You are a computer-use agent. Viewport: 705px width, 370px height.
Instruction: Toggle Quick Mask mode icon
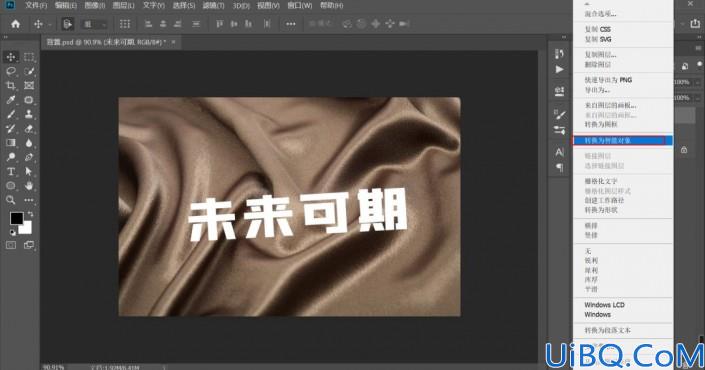pos(11,245)
